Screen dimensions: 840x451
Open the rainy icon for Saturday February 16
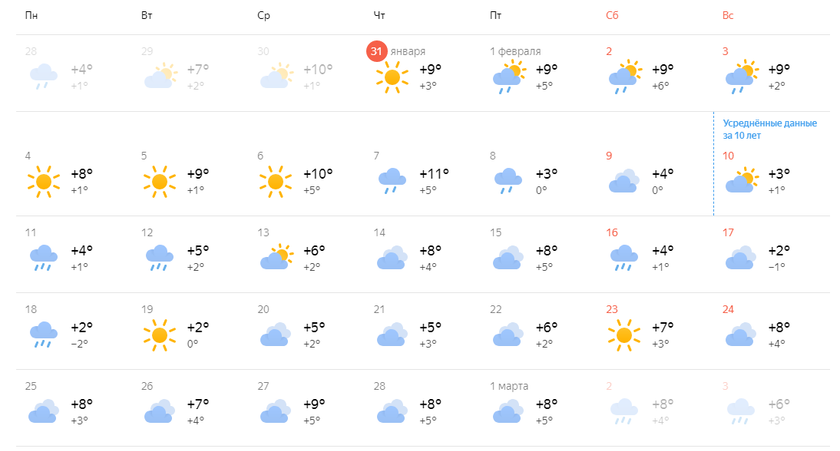coord(624,258)
